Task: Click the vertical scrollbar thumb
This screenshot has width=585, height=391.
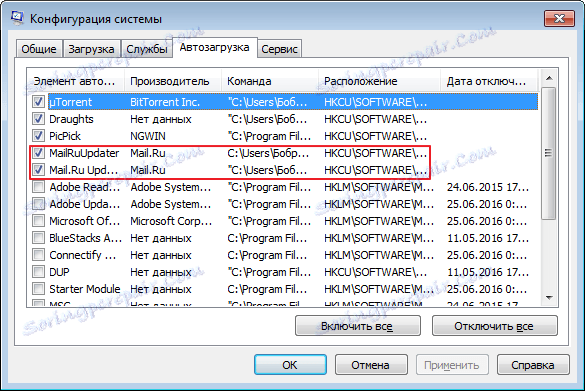Action: coord(549,153)
